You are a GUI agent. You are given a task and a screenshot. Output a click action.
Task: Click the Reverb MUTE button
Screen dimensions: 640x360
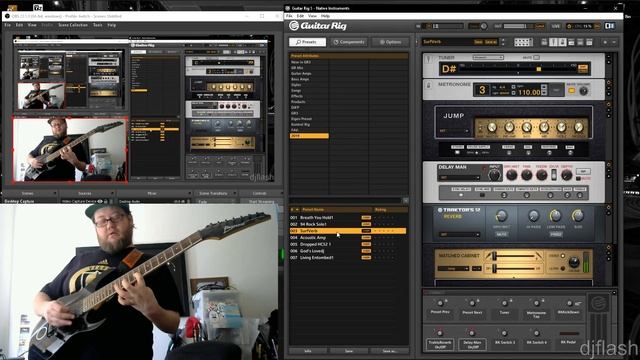click(502, 235)
